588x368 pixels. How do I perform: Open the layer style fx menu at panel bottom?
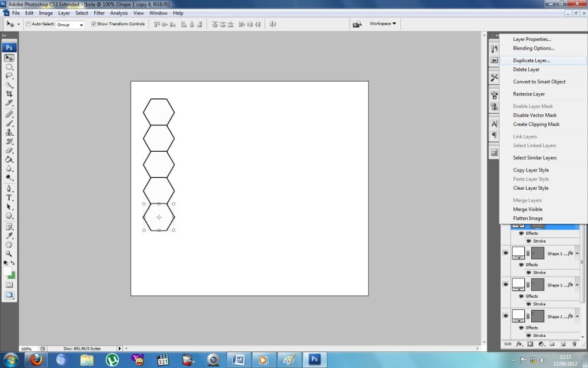tap(519, 344)
